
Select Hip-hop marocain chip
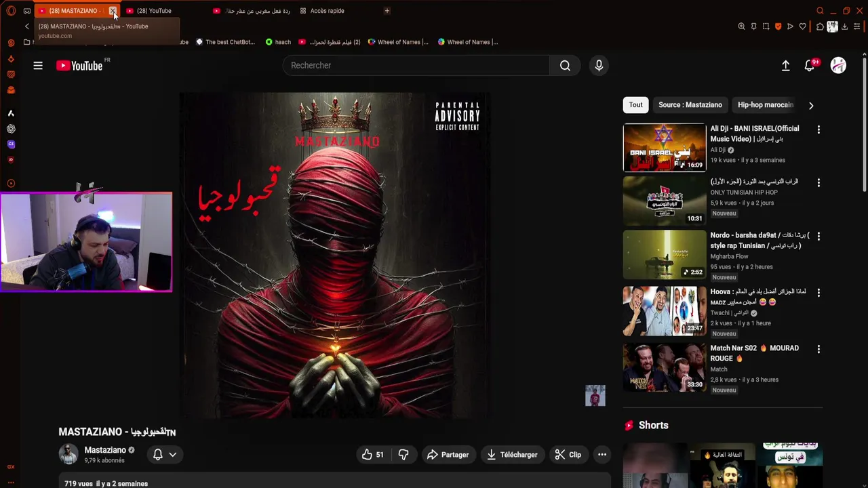(x=766, y=105)
